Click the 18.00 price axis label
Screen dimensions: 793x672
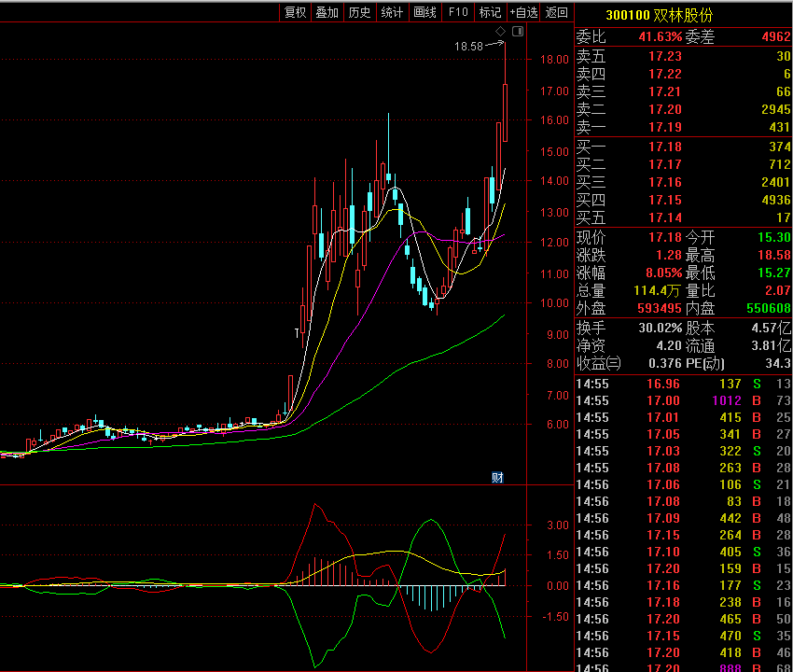[x=554, y=60]
